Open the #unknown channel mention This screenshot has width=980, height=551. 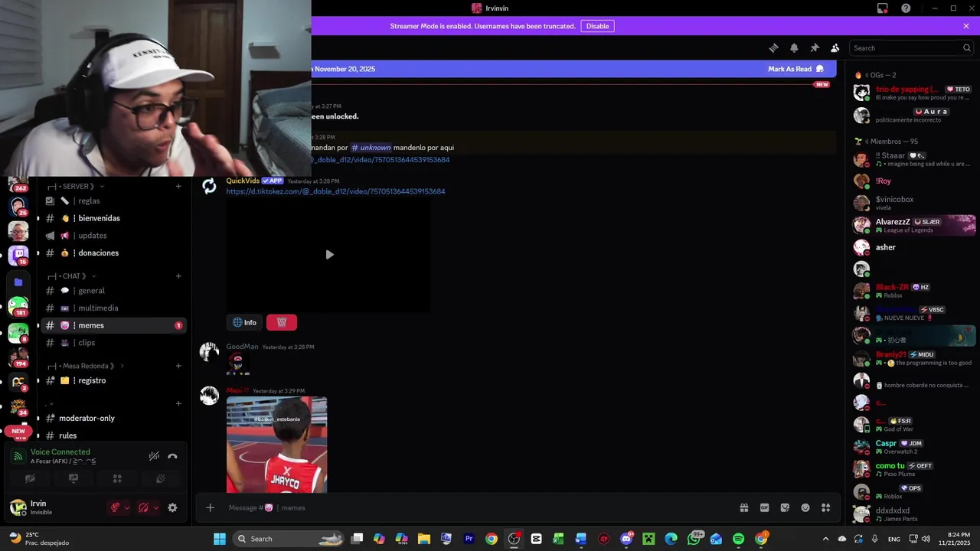371,147
